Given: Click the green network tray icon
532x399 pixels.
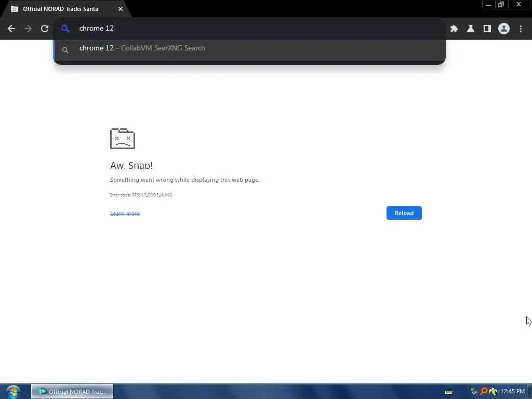Looking at the screenshot, I should pos(474,392).
